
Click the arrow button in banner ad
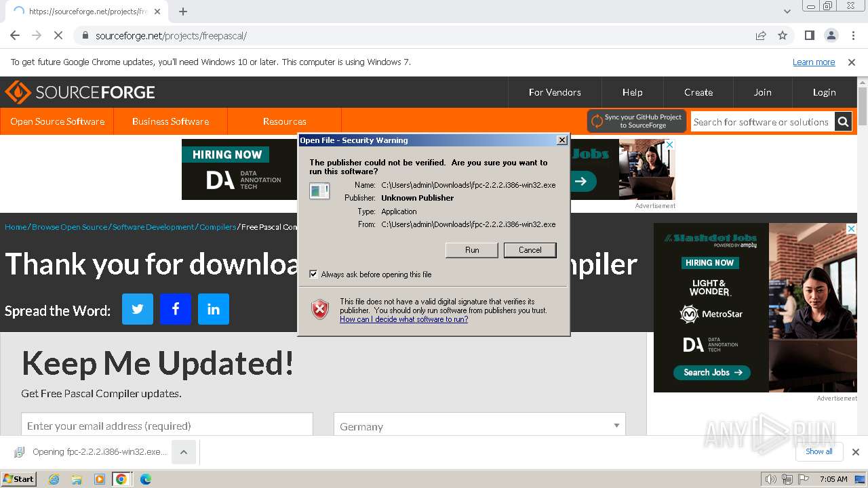(582, 181)
